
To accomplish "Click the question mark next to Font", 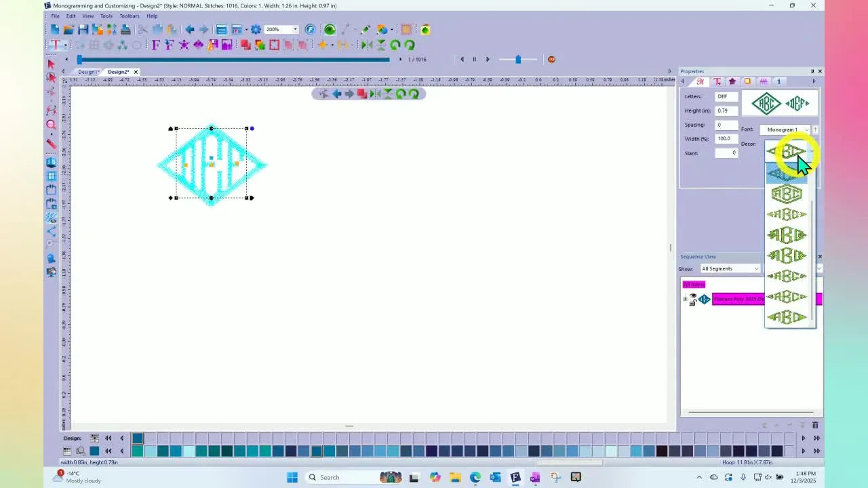I will click(815, 129).
